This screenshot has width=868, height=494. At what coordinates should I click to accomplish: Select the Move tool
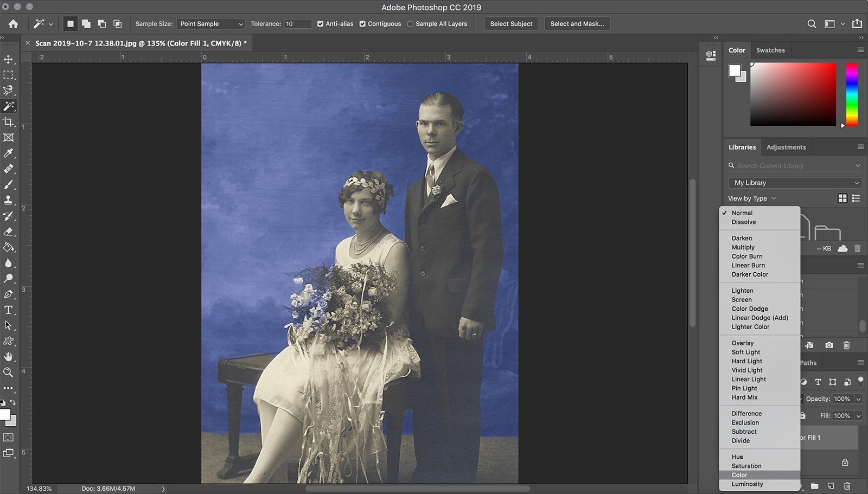[8, 59]
